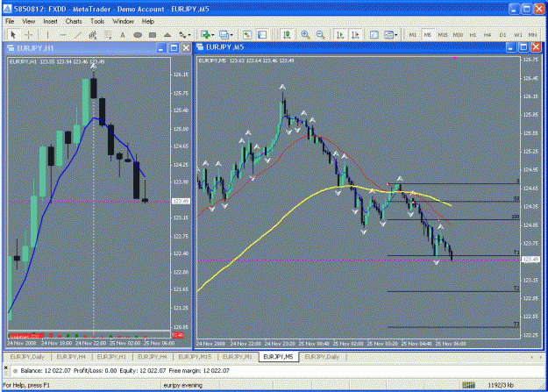Click the '1192/3 kb' traffic indicator
548x392 pixels.
coord(501,385)
